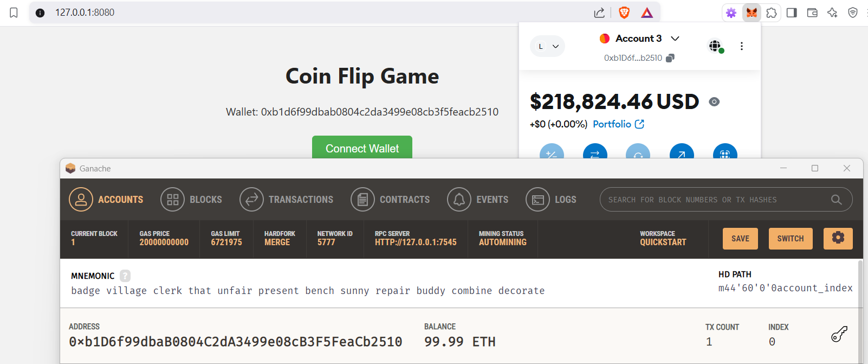Click the key icon on the account row
The height and width of the screenshot is (364, 868).
[x=839, y=334]
